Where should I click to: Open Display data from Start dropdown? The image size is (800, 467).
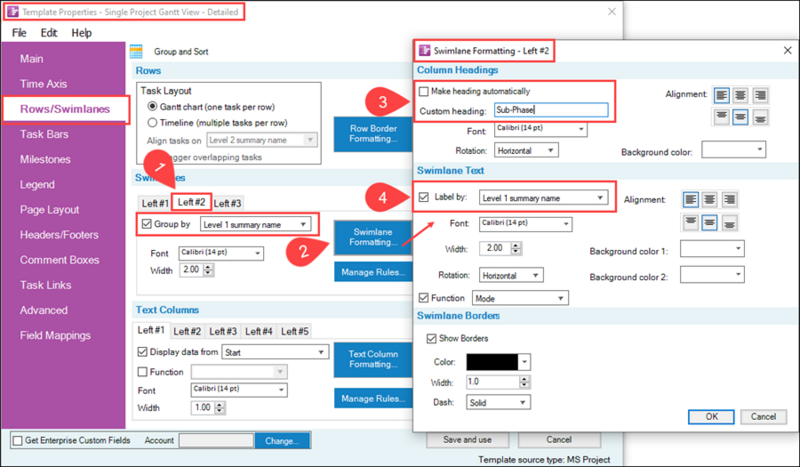click(275, 352)
